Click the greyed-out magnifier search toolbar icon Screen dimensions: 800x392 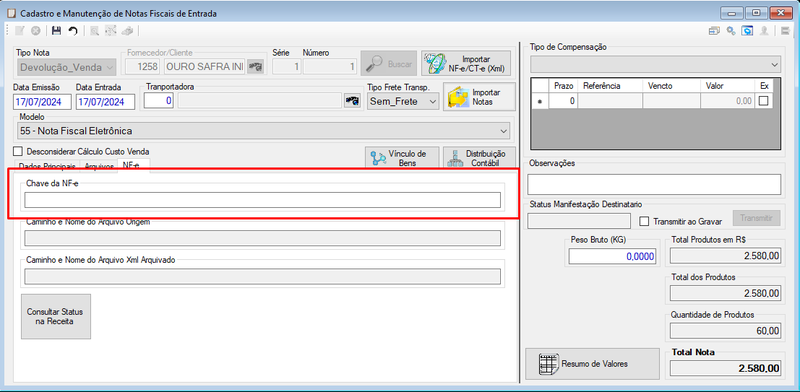[x=94, y=31]
